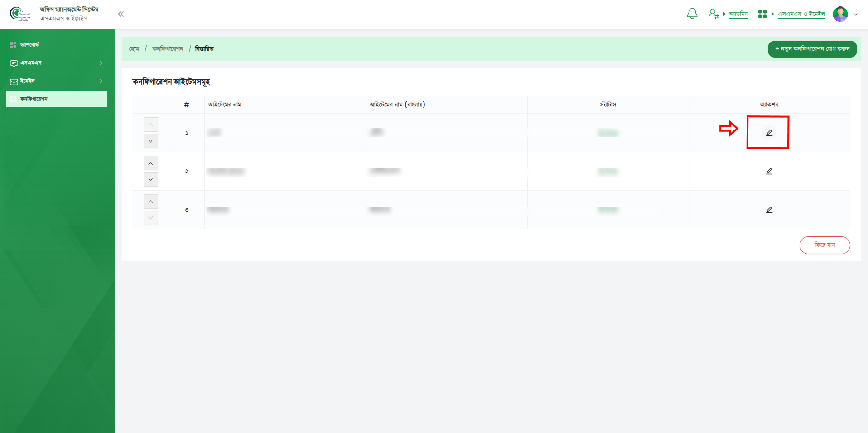868x433 pixels.
Task: Expand the ইমেইল sidebar menu
Action: tap(57, 81)
